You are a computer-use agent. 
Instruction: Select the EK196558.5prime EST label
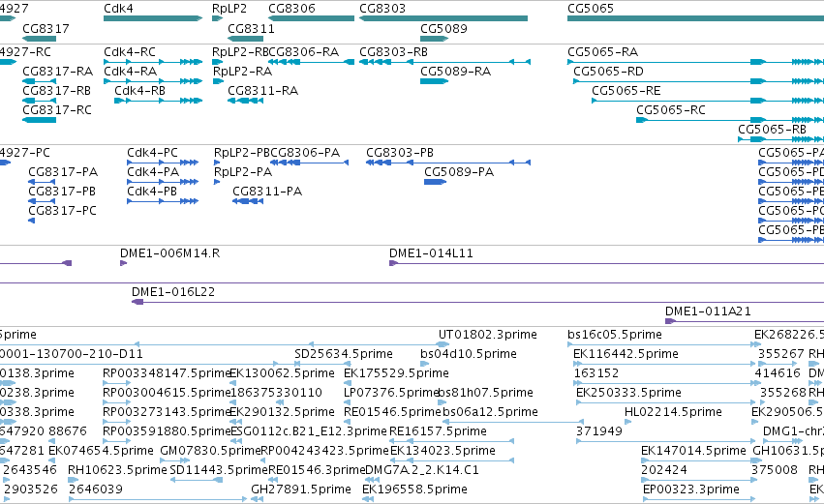414,489
